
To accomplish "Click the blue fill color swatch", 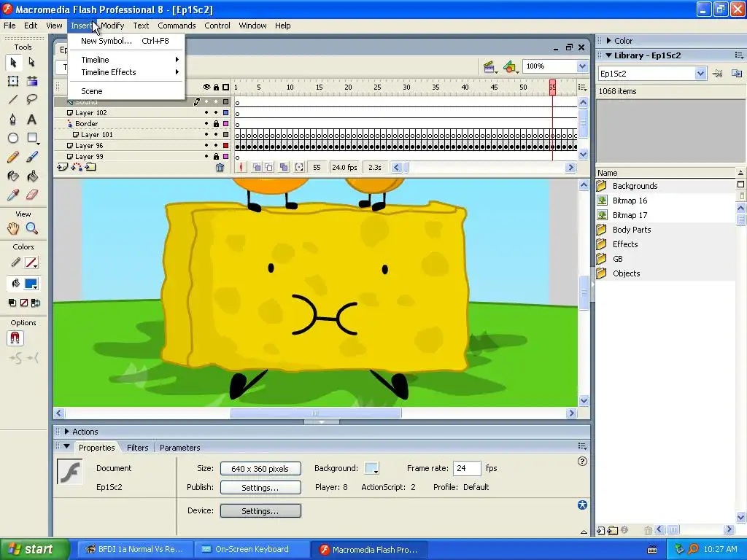I will pos(31,284).
